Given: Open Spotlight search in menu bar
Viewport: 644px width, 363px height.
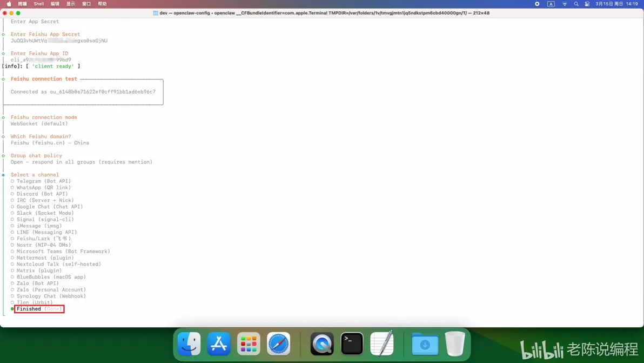Looking at the screenshot, I should point(576,4).
